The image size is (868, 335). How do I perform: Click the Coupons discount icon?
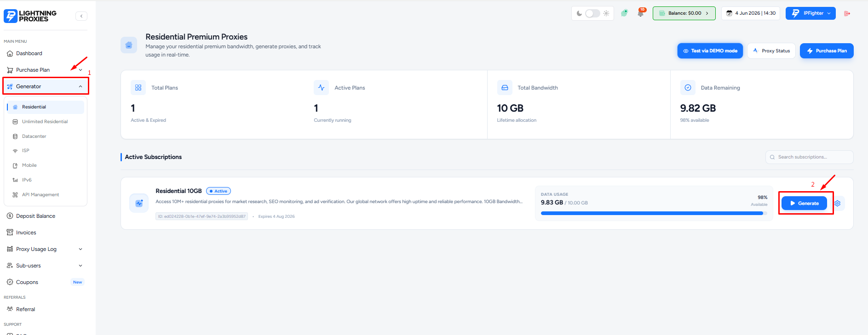(10, 282)
